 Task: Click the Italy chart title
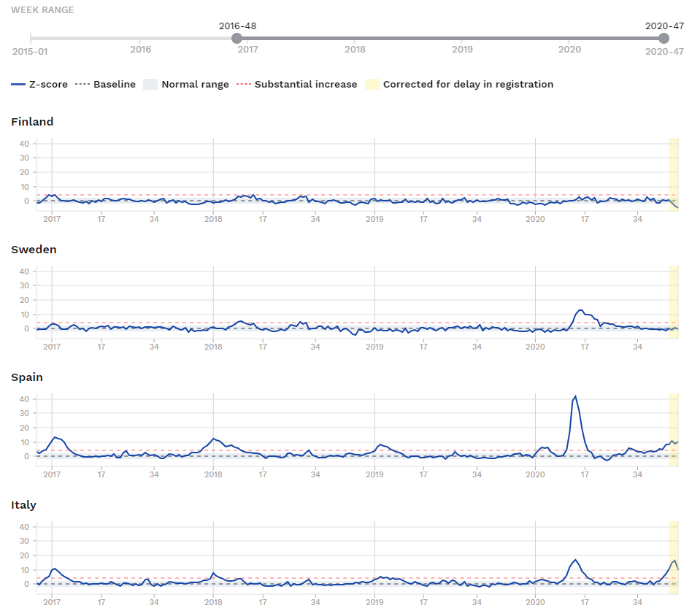[x=23, y=505]
